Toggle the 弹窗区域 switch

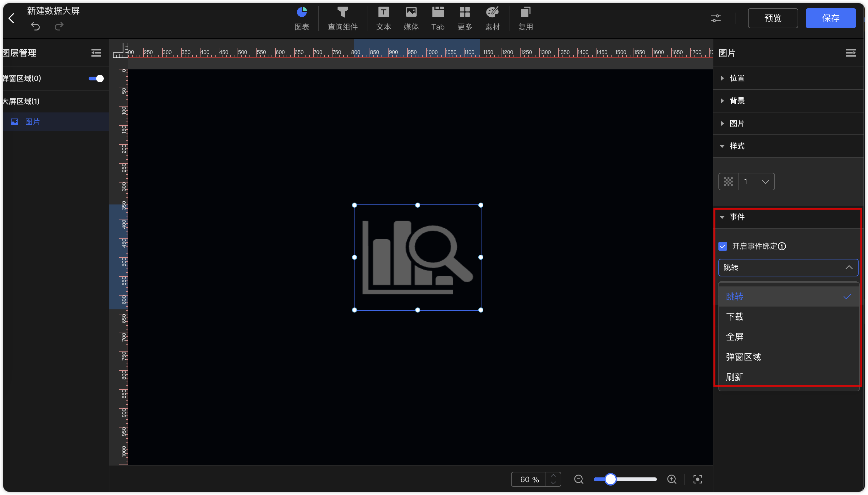tap(96, 79)
